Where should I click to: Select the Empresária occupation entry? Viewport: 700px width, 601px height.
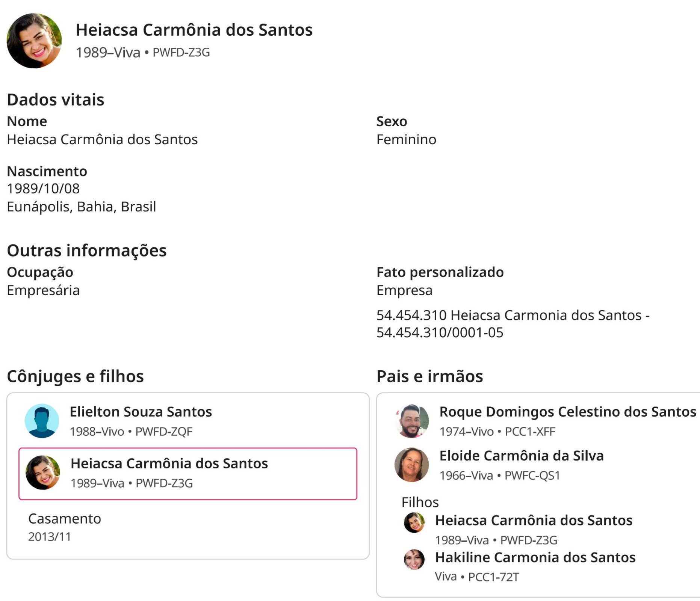coord(43,290)
